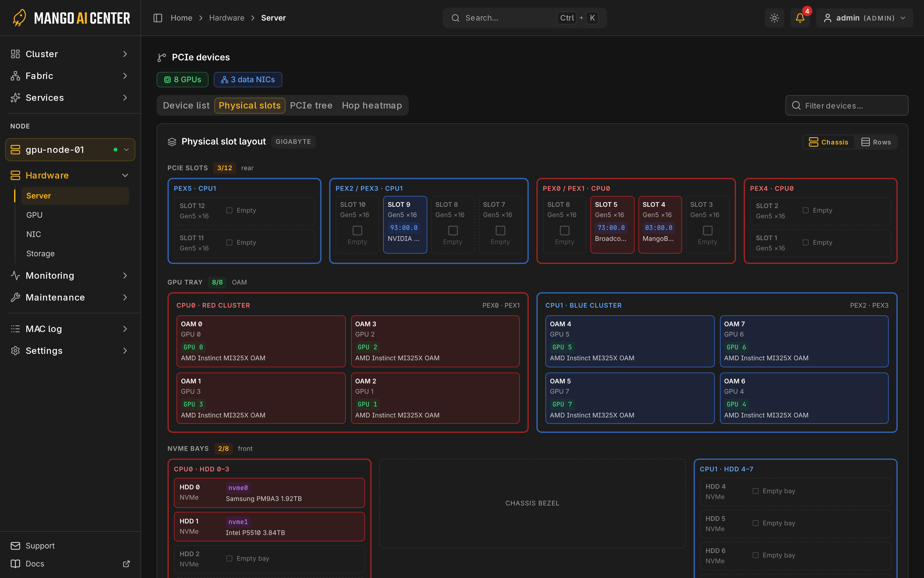Select the HDD 0 Samsung PM9A3 bay
Screen dimensions: 924x578
269,493
